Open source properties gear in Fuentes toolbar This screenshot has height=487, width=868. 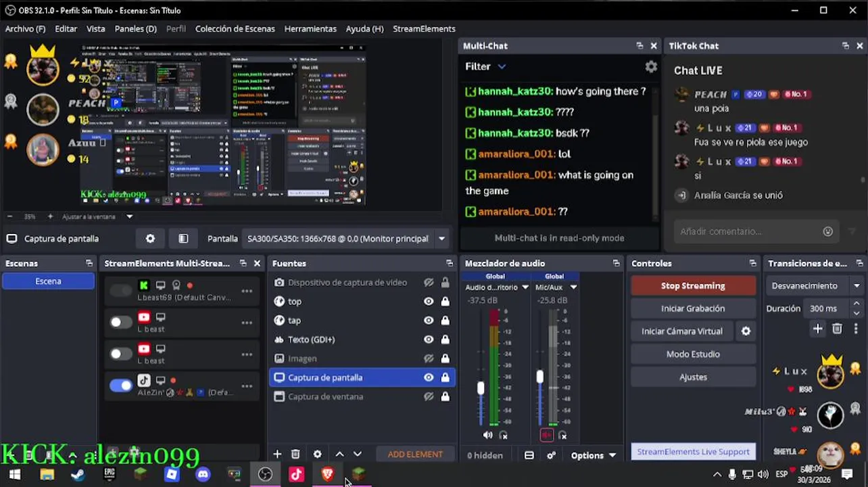point(317,455)
